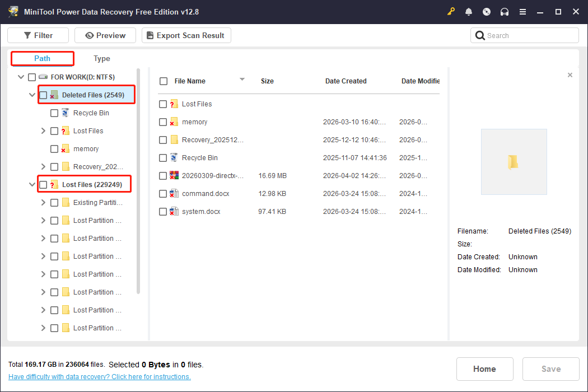Open notifications via the bell icon

[469, 11]
